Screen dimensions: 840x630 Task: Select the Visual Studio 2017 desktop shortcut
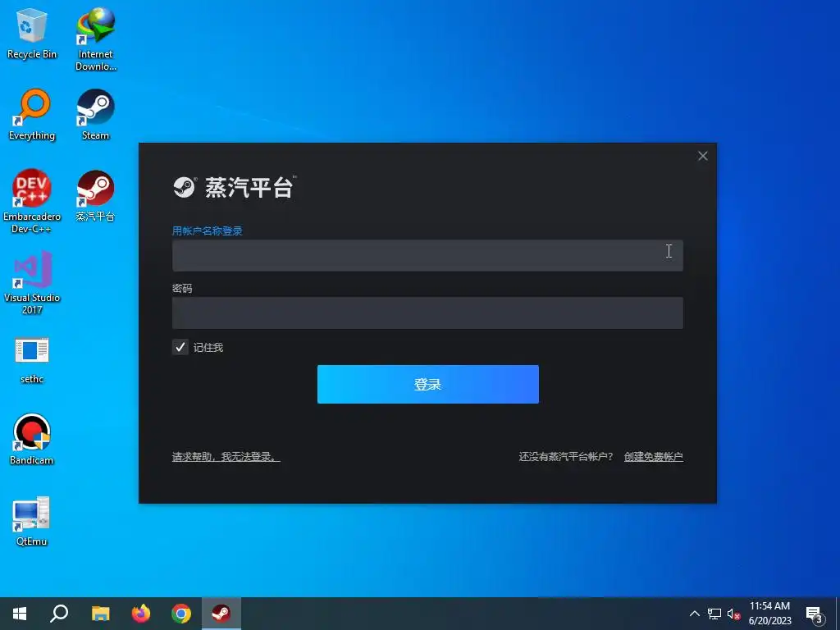32,282
